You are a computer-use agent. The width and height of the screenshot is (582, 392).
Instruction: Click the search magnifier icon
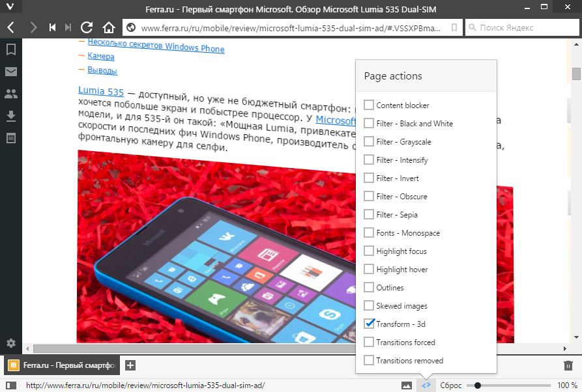[x=472, y=27]
